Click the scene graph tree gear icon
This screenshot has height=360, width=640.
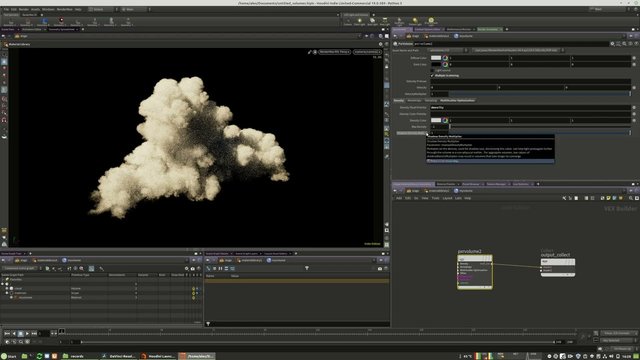(187, 268)
